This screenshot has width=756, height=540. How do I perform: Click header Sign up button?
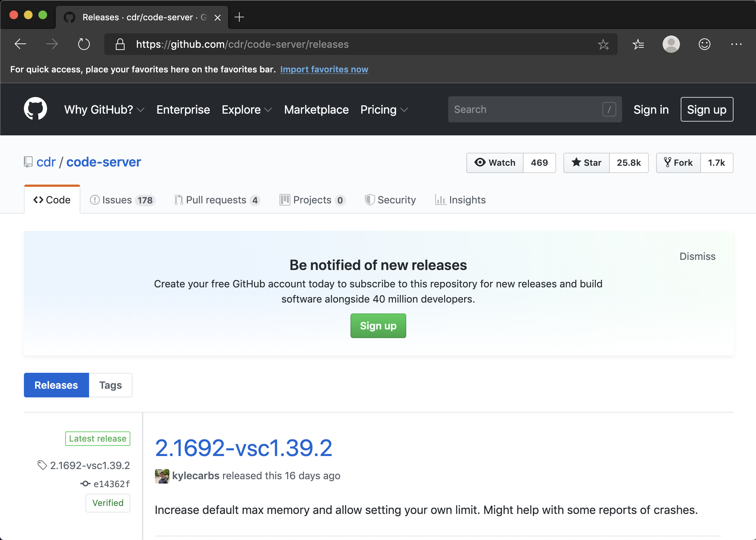(706, 109)
